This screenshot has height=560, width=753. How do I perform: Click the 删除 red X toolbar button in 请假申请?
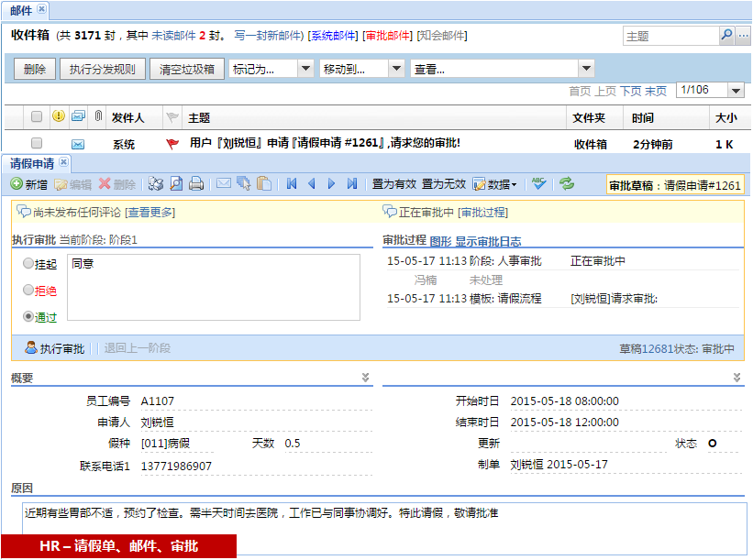coord(116,184)
